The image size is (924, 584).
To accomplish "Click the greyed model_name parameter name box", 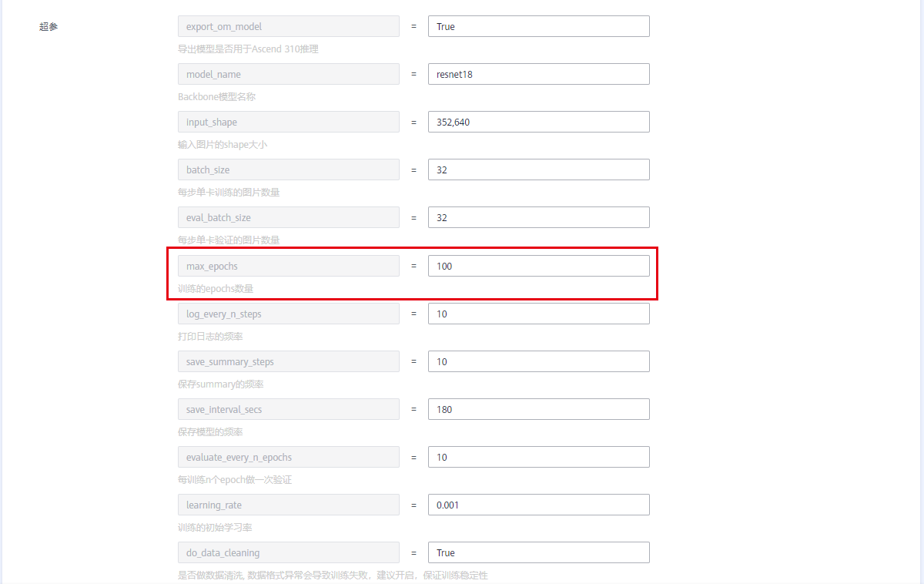I will [x=288, y=74].
